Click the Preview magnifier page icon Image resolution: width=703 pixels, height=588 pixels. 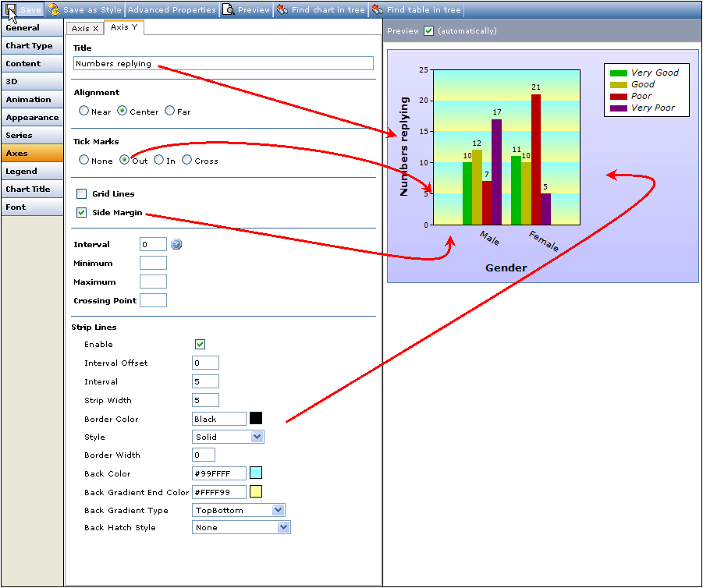(229, 9)
